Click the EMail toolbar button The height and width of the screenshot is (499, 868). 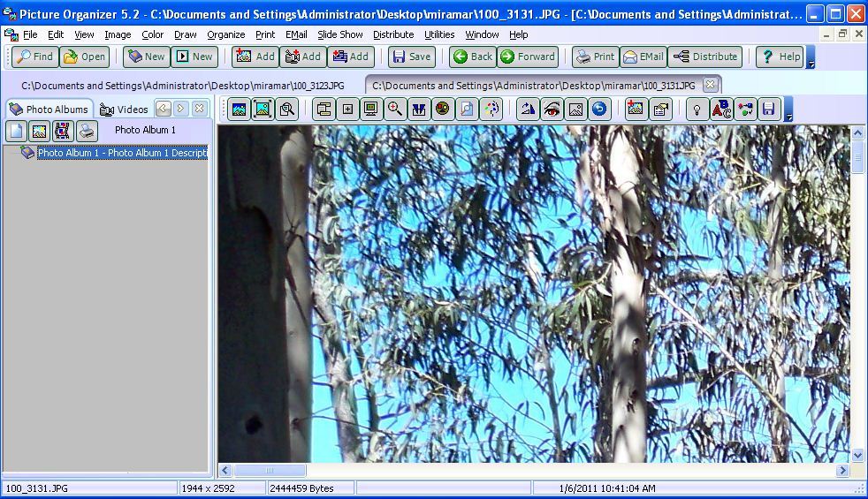coord(643,57)
